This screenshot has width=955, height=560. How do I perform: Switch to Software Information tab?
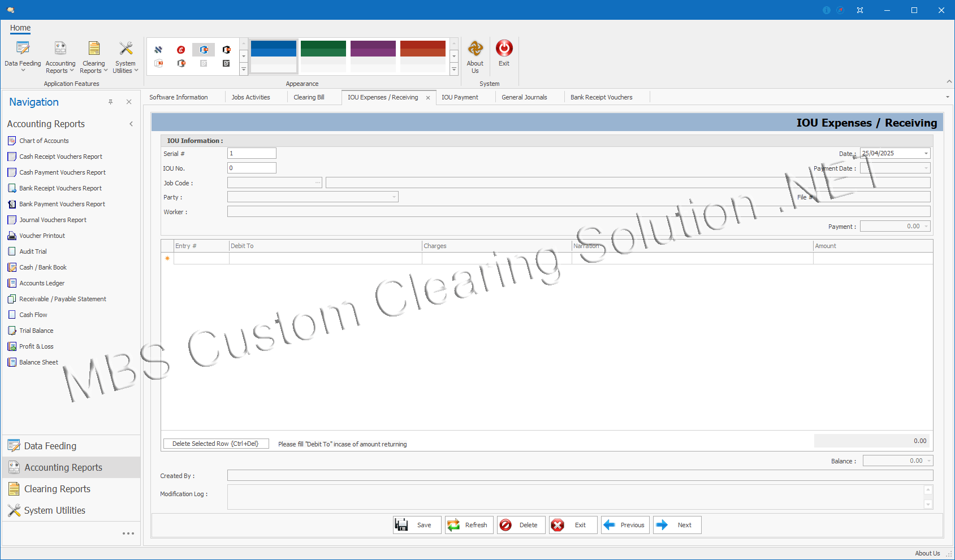tap(179, 97)
